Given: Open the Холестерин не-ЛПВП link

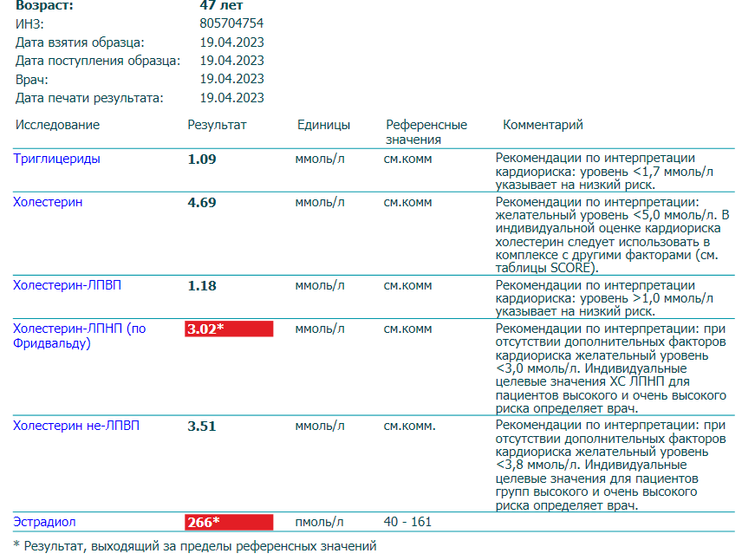Looking at the screenshot, I should tap(75, 426).
